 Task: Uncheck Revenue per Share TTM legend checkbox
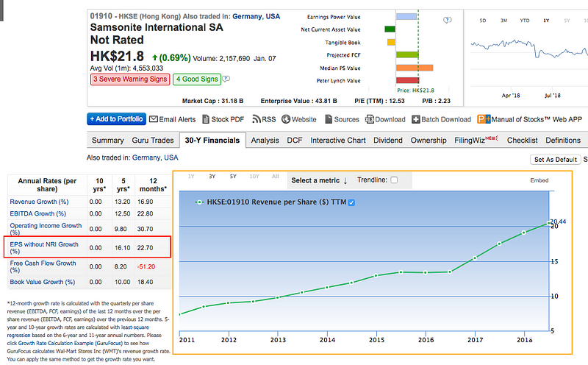point(351,202)
